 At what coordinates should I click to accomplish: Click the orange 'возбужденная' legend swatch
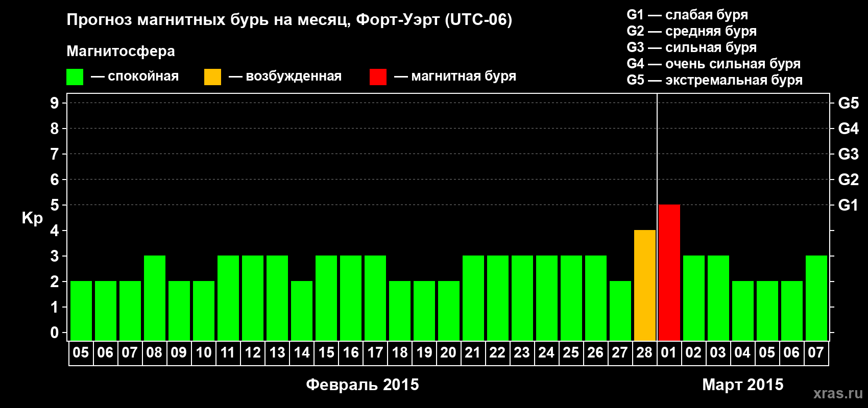pyautogui.click(x=212, y=77)
